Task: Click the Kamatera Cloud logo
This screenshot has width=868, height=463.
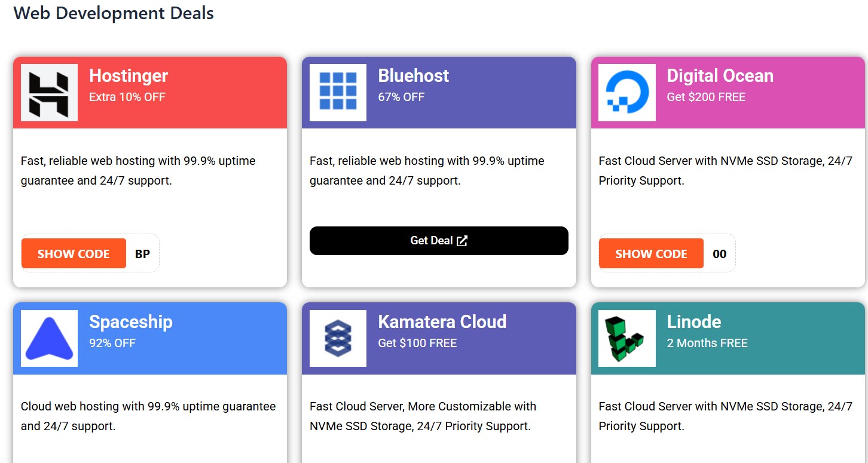Action: (338, 338)
